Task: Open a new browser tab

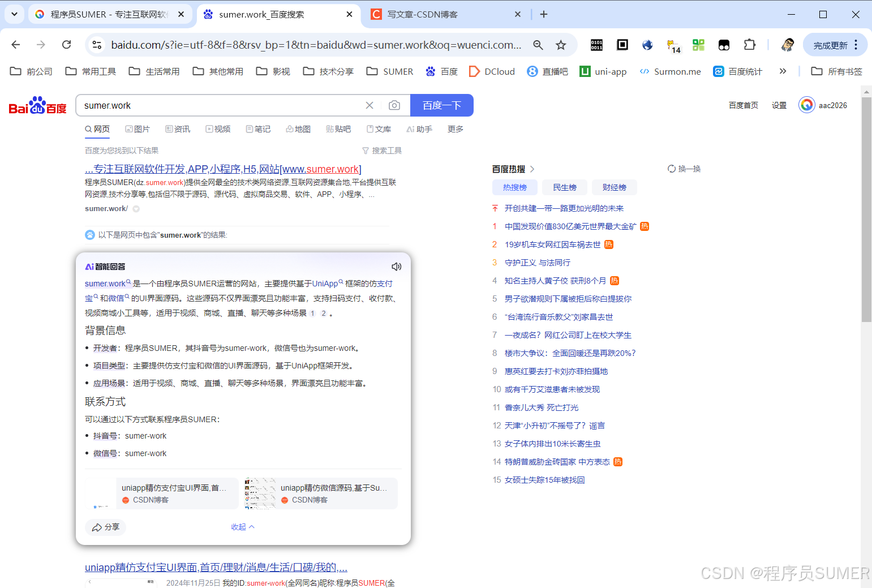Action: [x=544, y=14]
